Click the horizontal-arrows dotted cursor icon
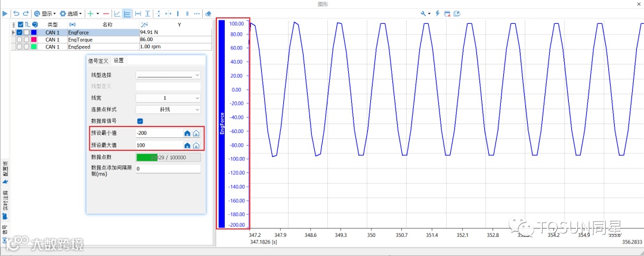The image size is (644, 256). pos(168,14)
